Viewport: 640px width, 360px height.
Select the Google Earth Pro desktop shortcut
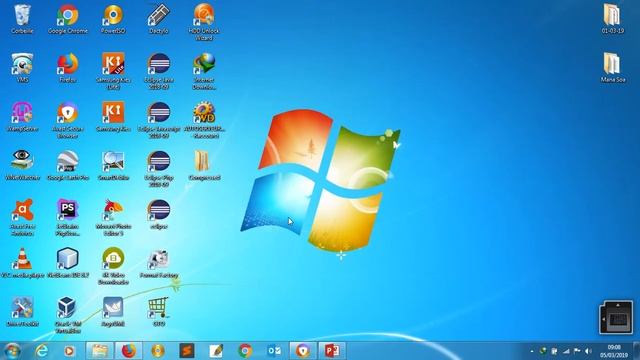(68, 165)
